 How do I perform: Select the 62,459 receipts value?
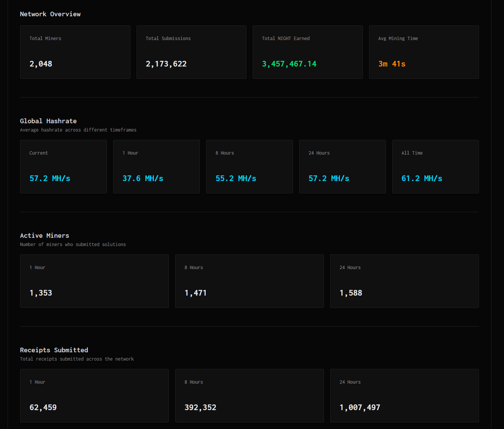[43, 408]
